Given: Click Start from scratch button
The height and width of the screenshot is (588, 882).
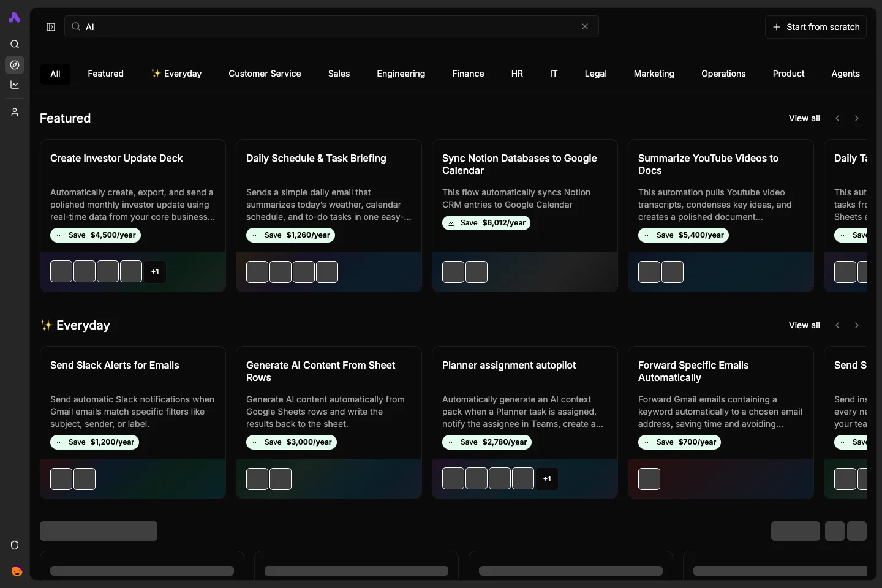Looking at the screenshot, I should pyautogui.click(x=816, y=27).
